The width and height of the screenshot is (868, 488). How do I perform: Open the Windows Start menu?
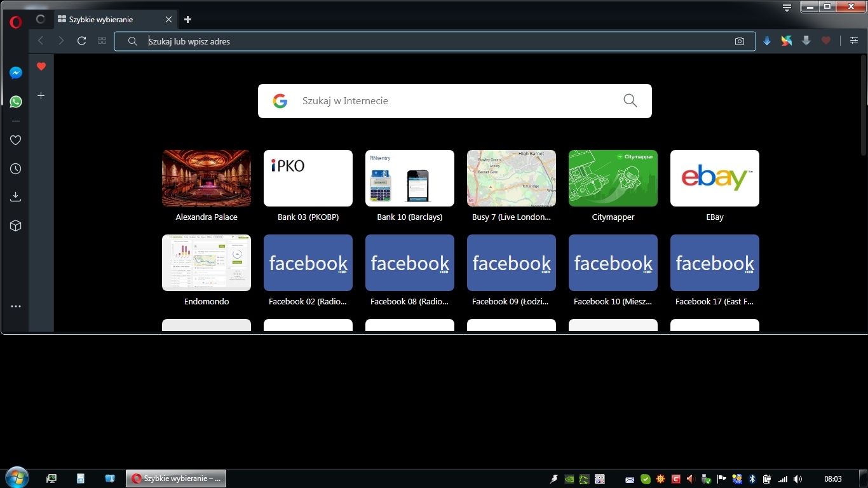pyautogui.click(x=16, y=478)
